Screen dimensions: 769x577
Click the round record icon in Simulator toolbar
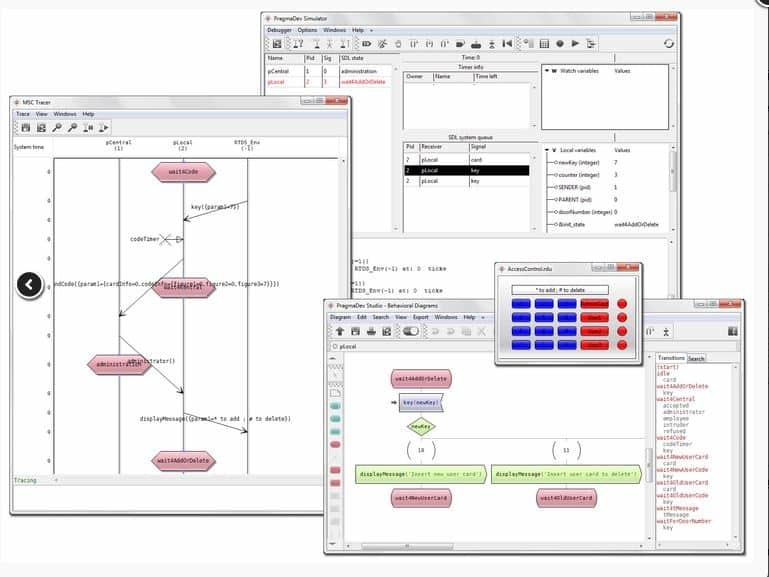pos(560,44)
